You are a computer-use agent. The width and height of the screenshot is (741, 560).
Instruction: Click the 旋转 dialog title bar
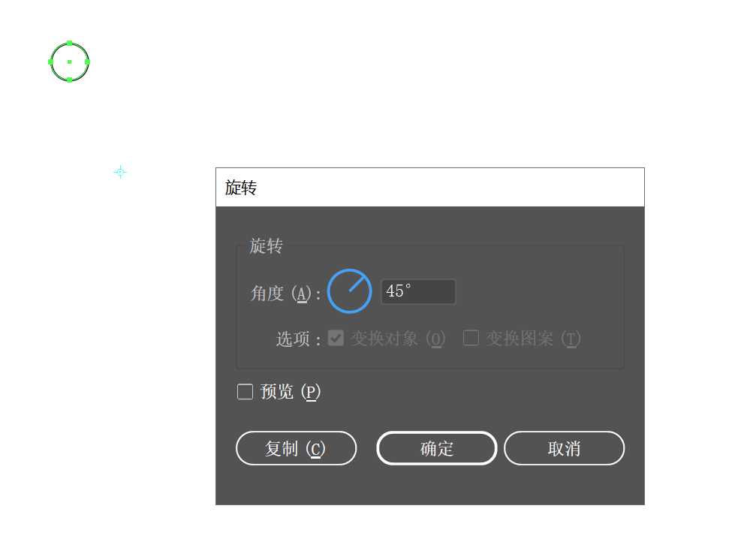430,187
